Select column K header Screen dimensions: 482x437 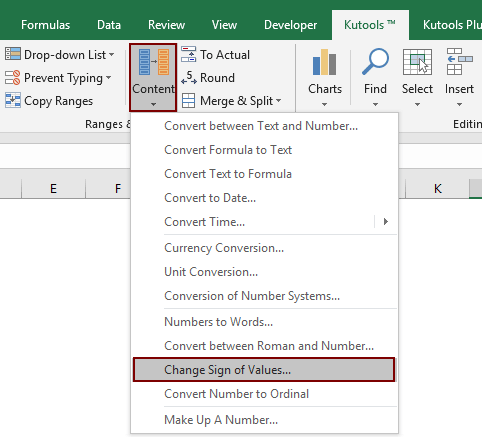[437, 189]
